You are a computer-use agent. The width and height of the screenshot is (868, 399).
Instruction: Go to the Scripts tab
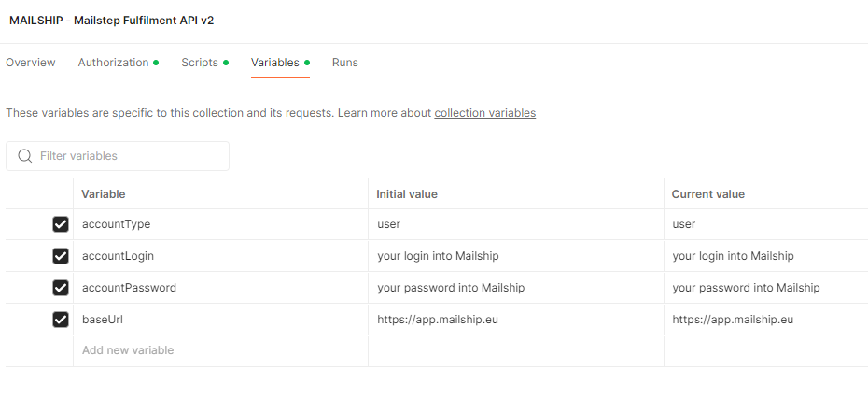click(x=200, y=63)
